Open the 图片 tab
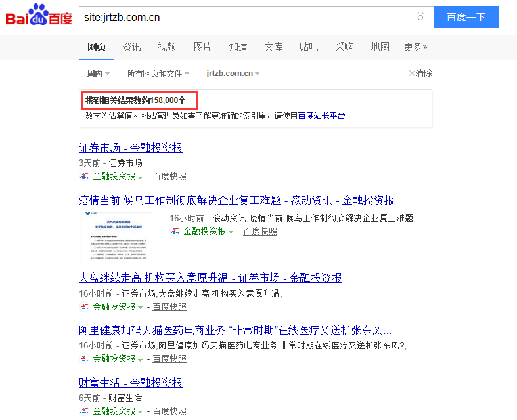Screen dimensions: 517x420 coord(202,47)
